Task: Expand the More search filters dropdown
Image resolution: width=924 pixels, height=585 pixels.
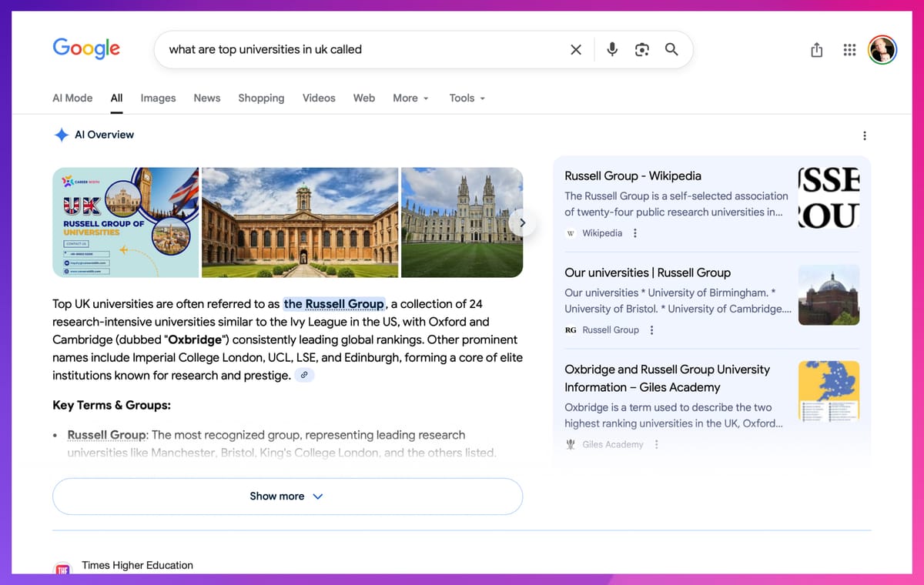Action: pos(410,98)
